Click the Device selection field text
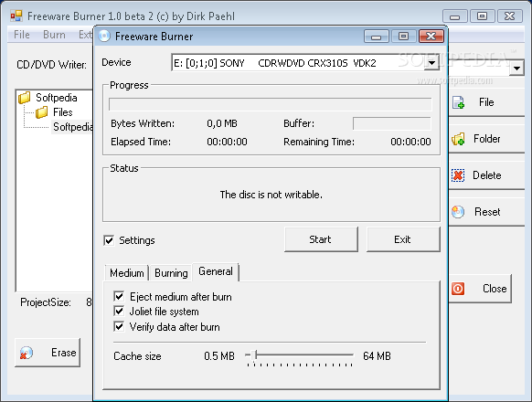Viewport: 532px width, 402px height. pos(275,63)
